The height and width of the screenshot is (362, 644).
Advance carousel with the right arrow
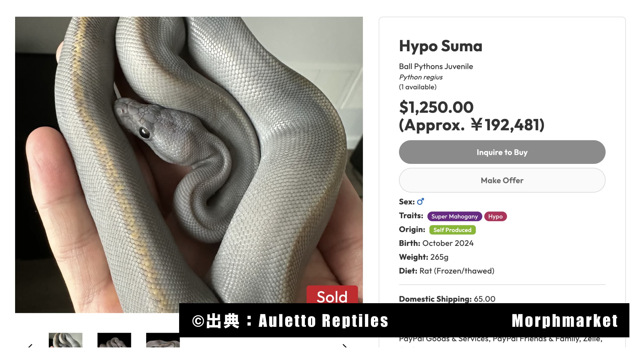coord(345,345)
